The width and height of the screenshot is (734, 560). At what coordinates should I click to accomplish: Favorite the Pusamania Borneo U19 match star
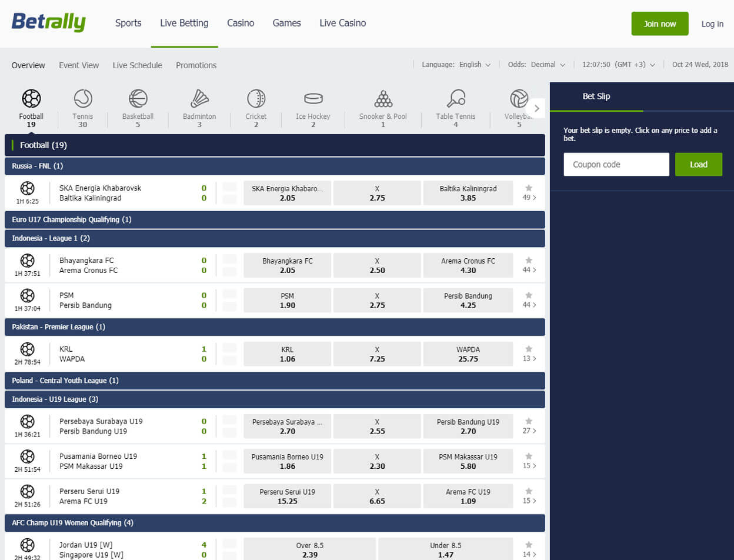529,456
